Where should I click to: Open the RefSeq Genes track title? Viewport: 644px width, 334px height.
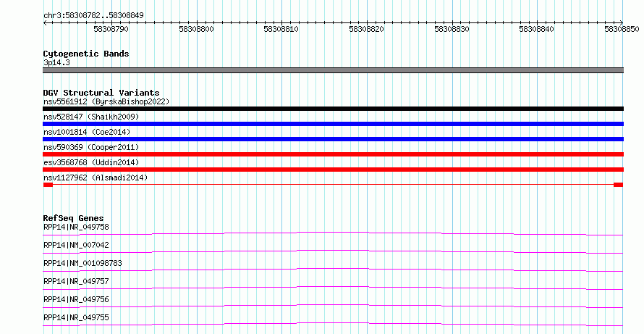[74, 218]
